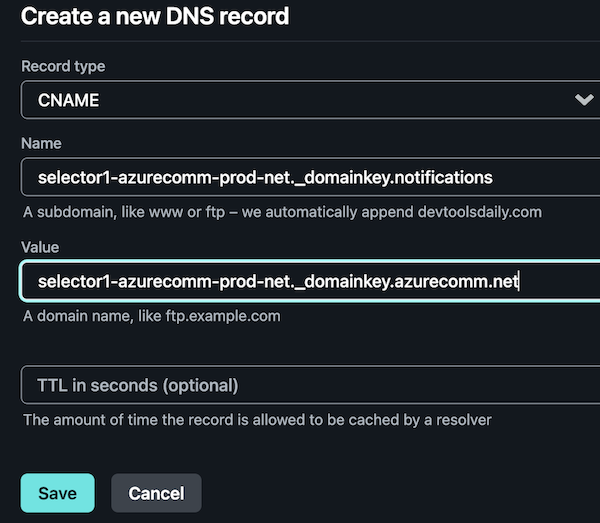Click the "Record type" label

pos(63,66)
